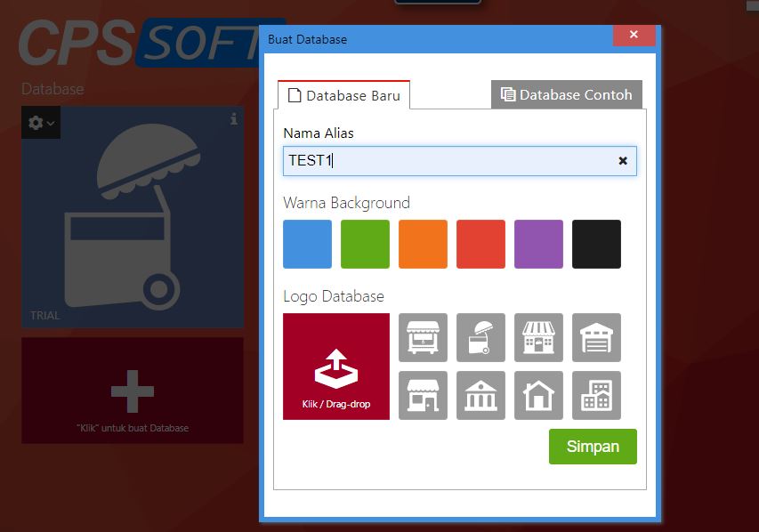Open the gear settings dropdown on database tile
Screen dimensions: 759x532
pyautogui.click(x=41, y=123)
